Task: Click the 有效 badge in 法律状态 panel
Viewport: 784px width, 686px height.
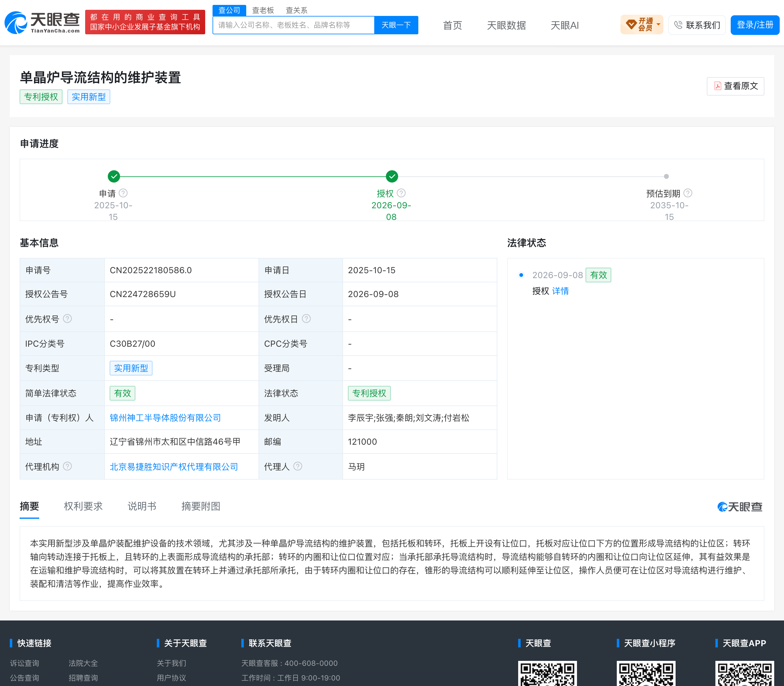Action: 598,275
